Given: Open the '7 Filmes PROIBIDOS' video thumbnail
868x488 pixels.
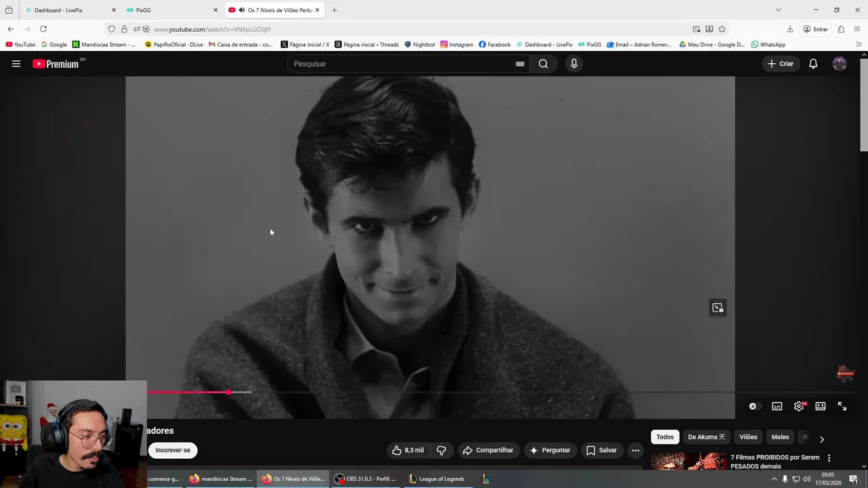Looking at the screenshot, I should tap(688, 462).
